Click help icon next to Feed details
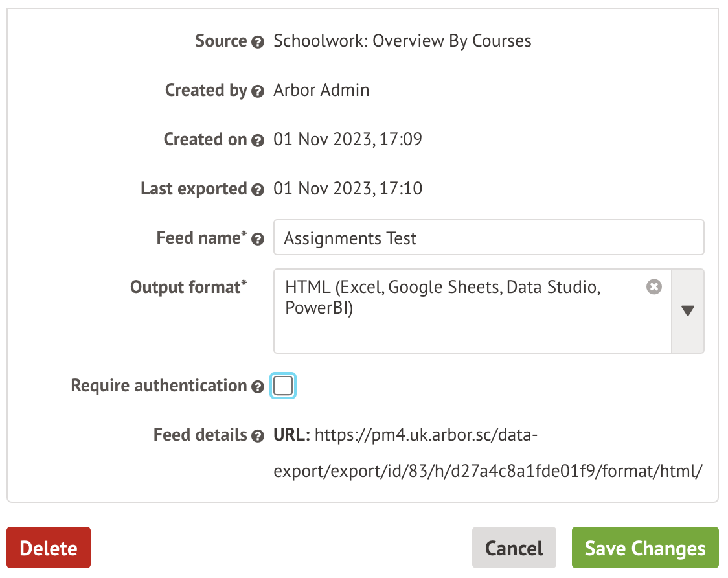The image size is (728, 578). (x=258, y=435)
